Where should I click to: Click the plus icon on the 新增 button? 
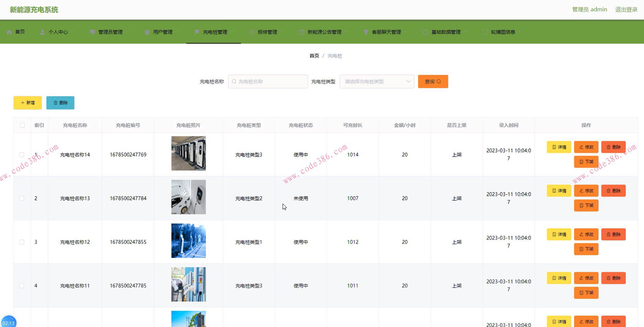(22, 102)
